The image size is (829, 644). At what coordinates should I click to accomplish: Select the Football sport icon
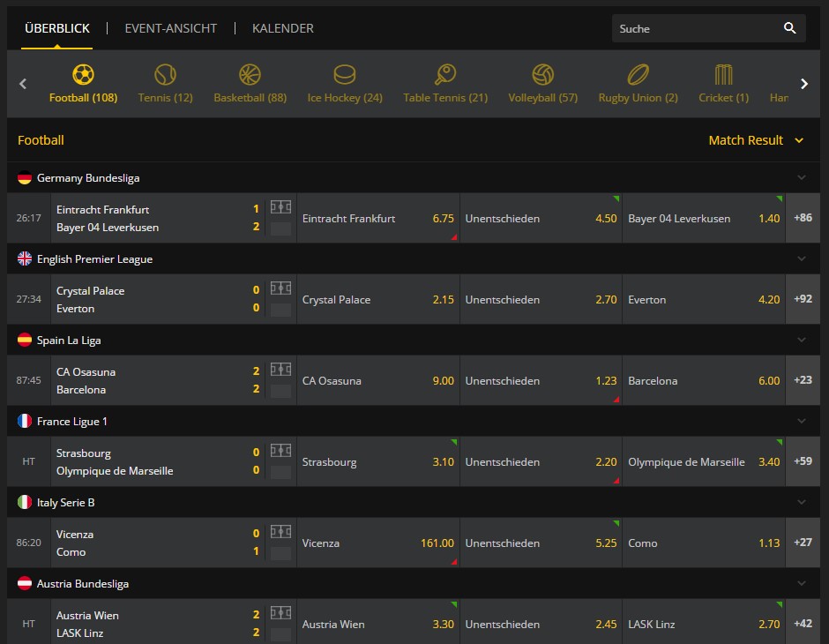(x=83, y=75)
